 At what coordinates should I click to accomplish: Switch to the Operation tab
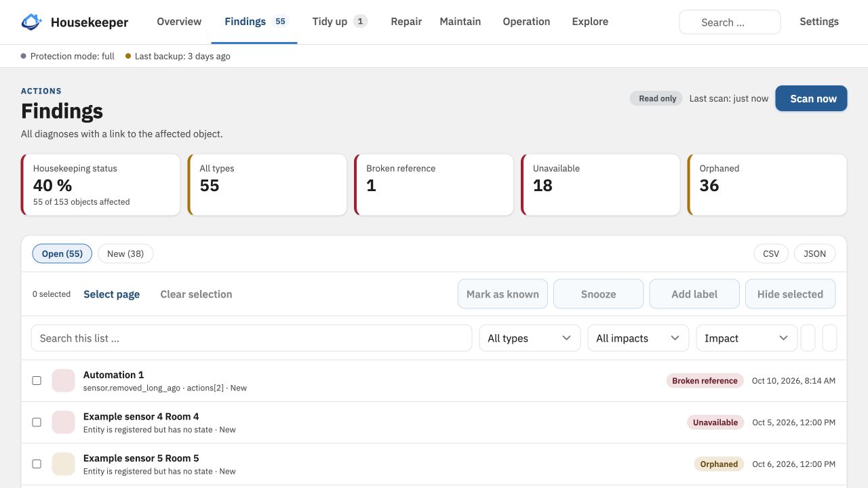click(x=526, y=22)
